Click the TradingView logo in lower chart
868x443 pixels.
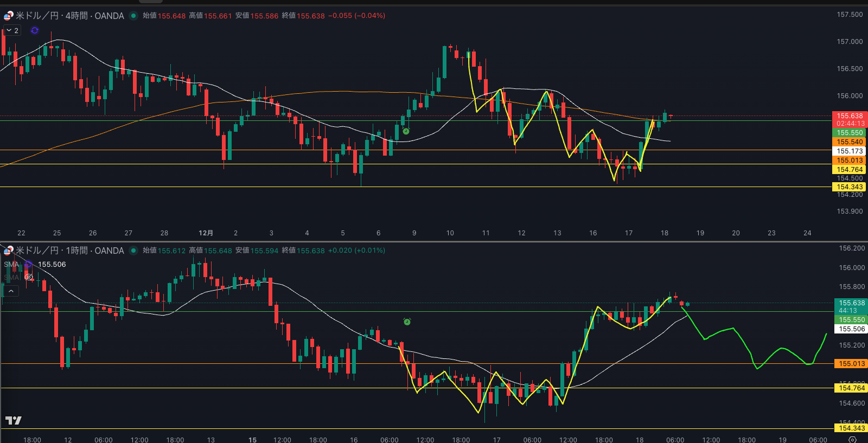tap(14, 420)
